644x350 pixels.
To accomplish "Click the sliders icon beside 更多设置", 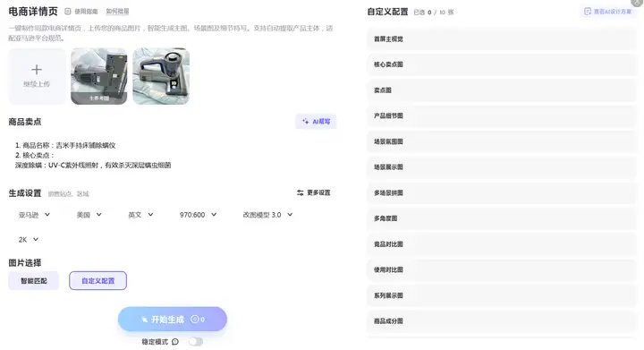I will point(301,192).
